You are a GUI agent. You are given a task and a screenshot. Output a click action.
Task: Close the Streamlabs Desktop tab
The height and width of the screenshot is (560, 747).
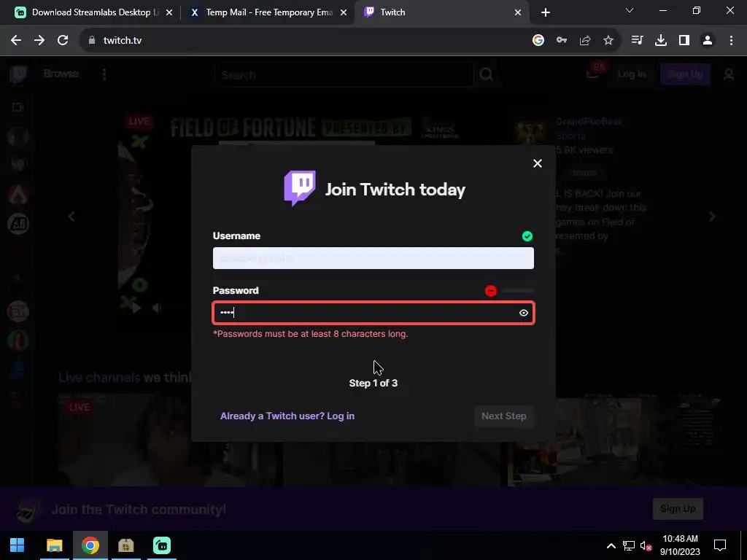pyautogui.click(x=169, y=12)
